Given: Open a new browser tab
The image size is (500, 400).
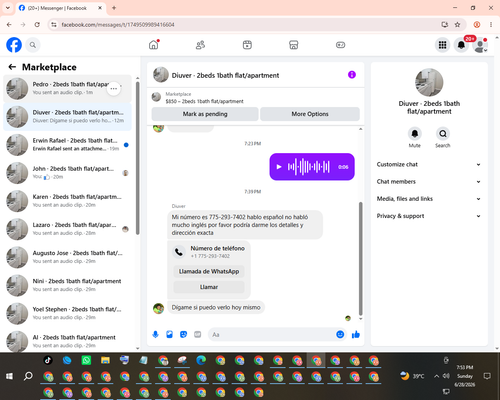Looking at the screenshot, I should pos(114,8).
